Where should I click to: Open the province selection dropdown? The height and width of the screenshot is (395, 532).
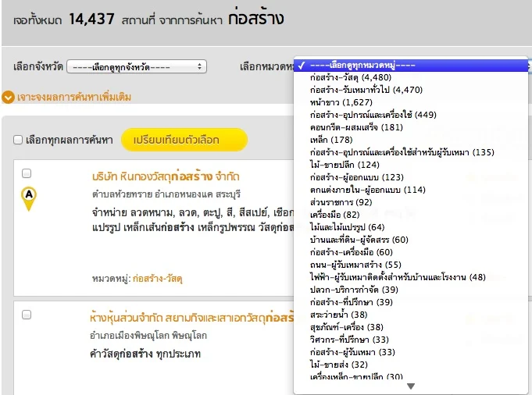coord(137,67)
